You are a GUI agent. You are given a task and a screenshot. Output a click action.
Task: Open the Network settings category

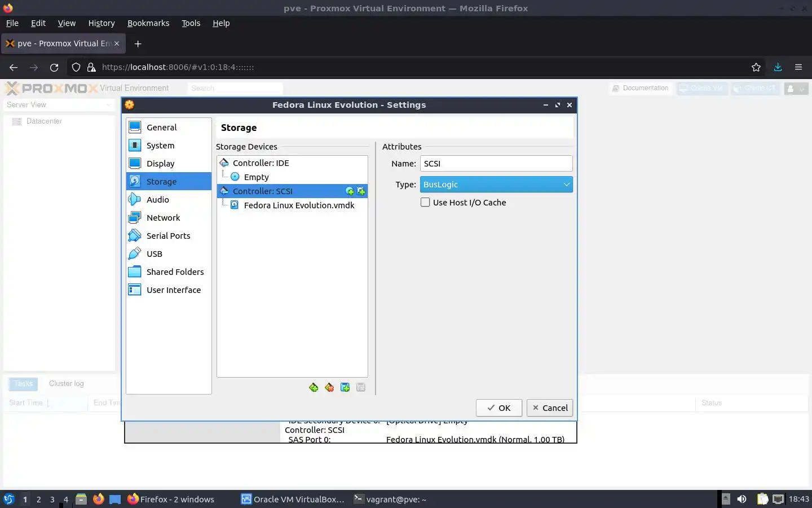(x=169, y=217)
